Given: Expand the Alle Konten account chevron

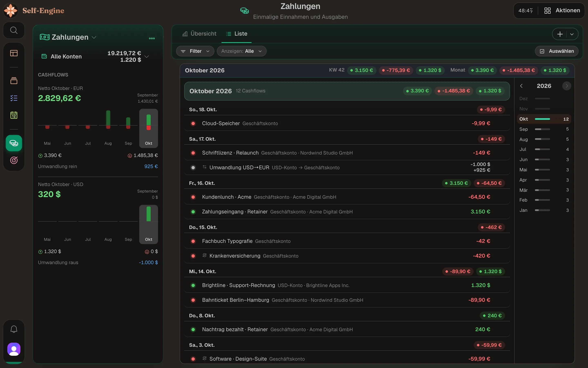Looking at the screenshot, I should 147,56.
